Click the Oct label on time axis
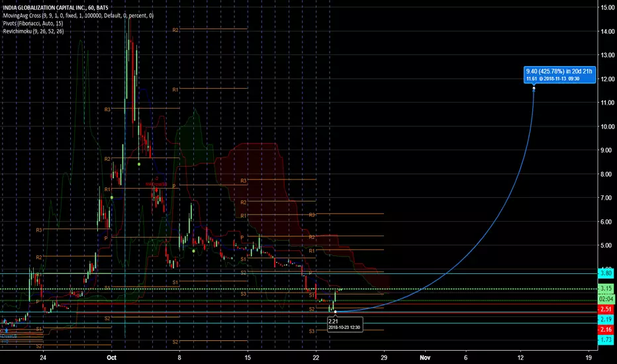617x364 pixels. pos(111,357)
